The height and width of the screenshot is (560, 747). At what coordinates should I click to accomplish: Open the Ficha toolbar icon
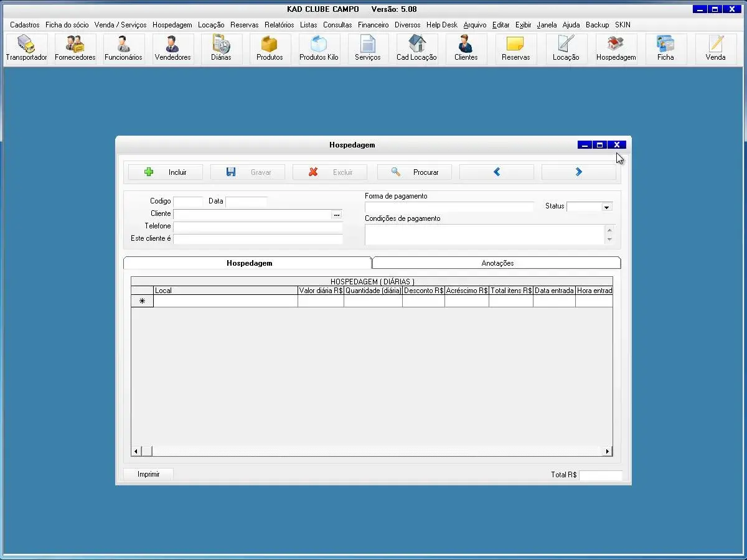pyautogui.click(x=665, y=49)
